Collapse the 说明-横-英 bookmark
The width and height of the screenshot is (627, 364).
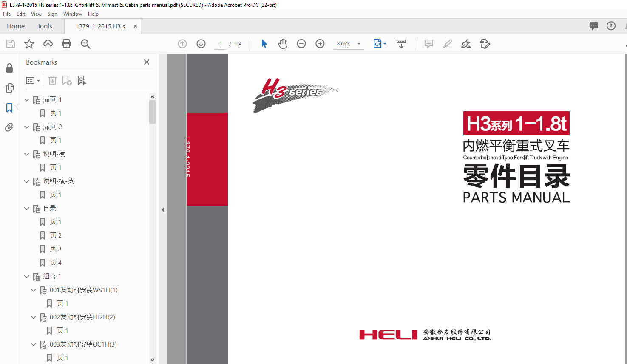[27, 181]
